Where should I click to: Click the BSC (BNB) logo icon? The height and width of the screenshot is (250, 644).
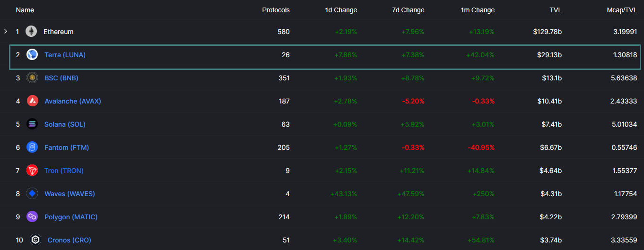[x=32, y=78]
